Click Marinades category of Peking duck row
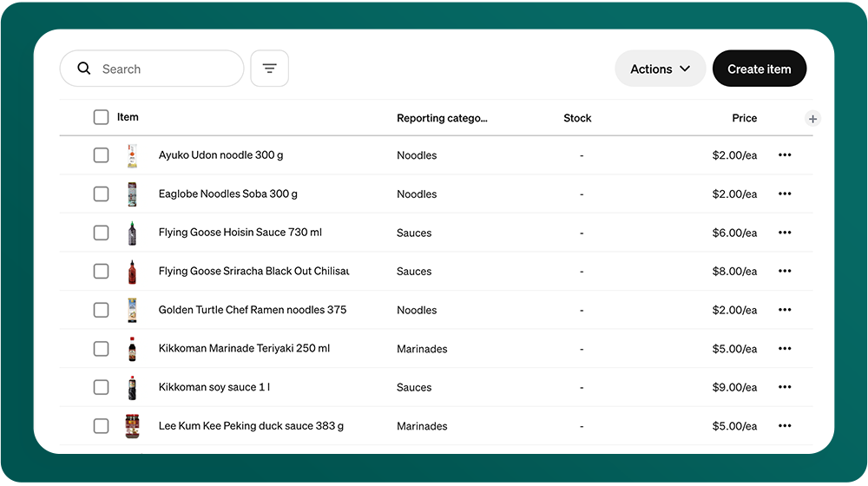Screen dimensions: 868x486 [422, 426]
